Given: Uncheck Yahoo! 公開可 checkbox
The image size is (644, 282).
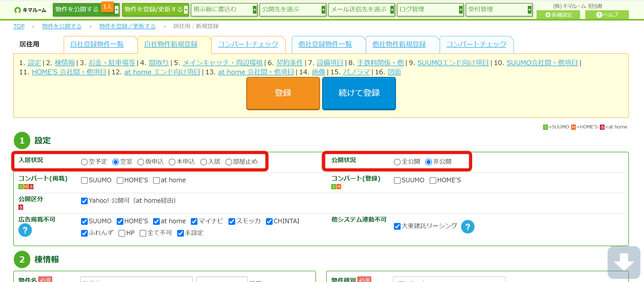Looking at the screenshot, I should 84,201.
